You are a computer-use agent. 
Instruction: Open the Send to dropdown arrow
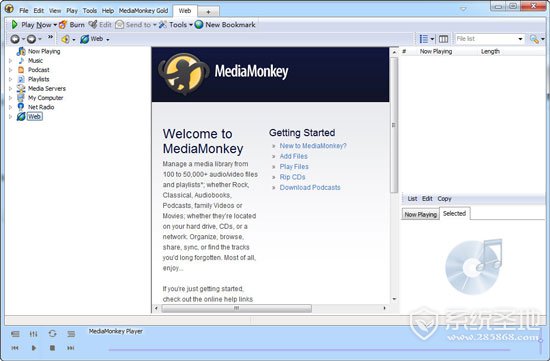(155, 25)
